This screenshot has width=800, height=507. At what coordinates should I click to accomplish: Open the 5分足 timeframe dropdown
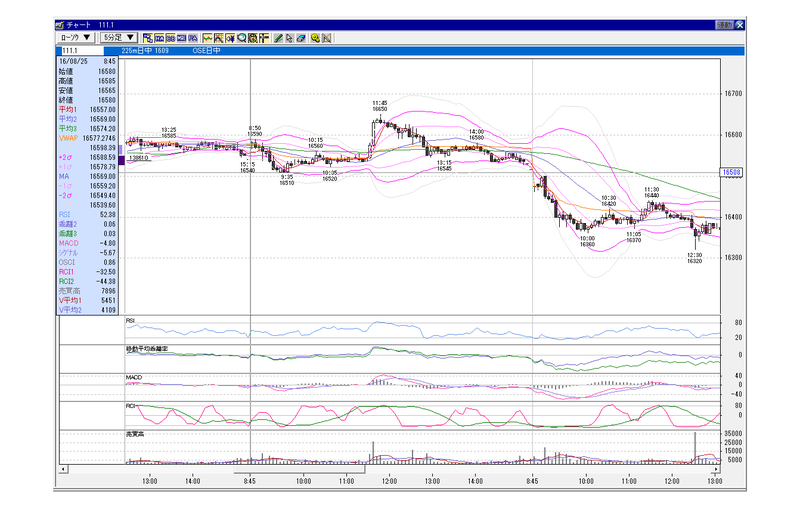[x=119, y=38]
